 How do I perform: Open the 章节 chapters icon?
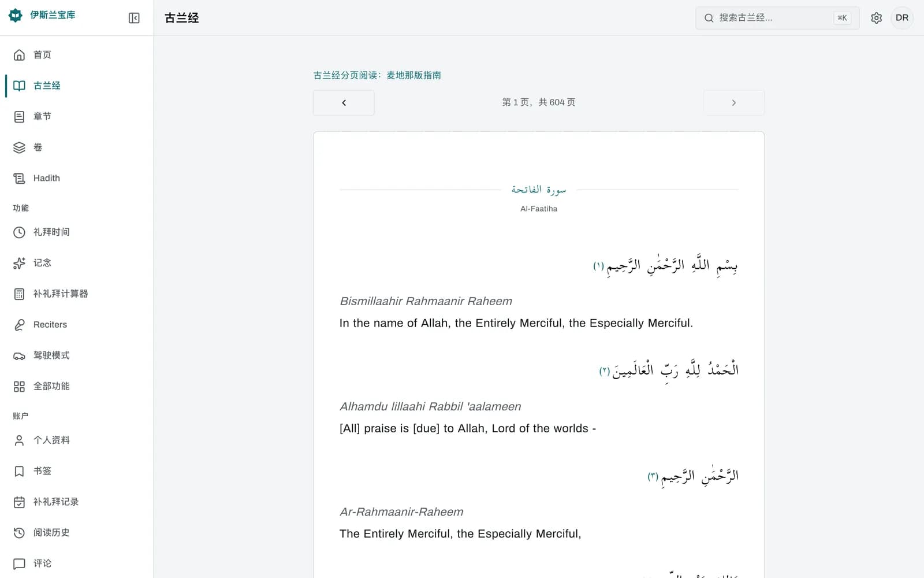click(x=19, y=117)
